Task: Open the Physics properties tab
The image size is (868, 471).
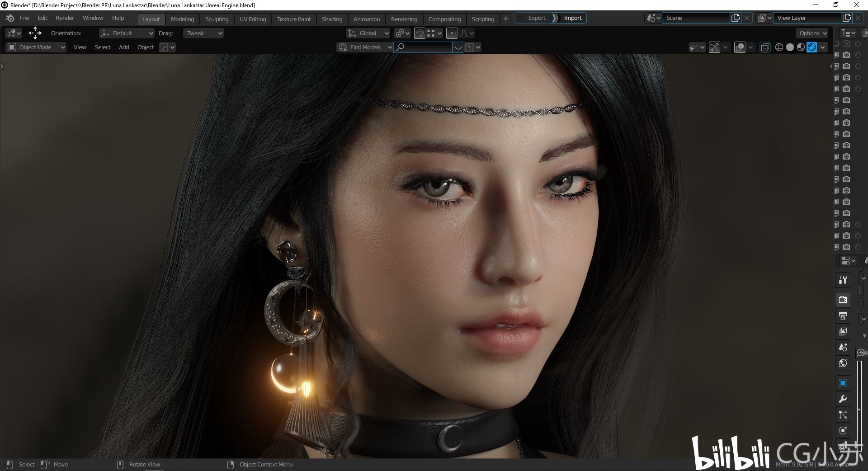Action: (x=843, y=430)
